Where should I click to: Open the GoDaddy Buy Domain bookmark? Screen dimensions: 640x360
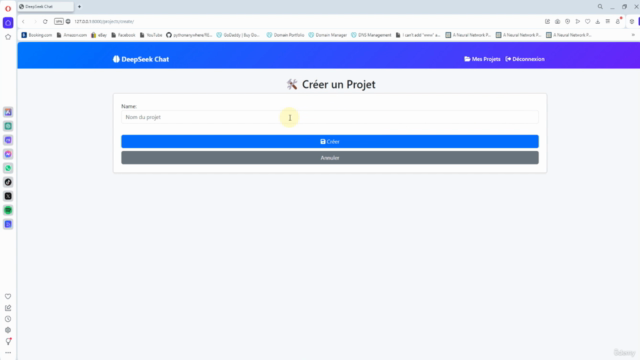[x=238, y=35]
